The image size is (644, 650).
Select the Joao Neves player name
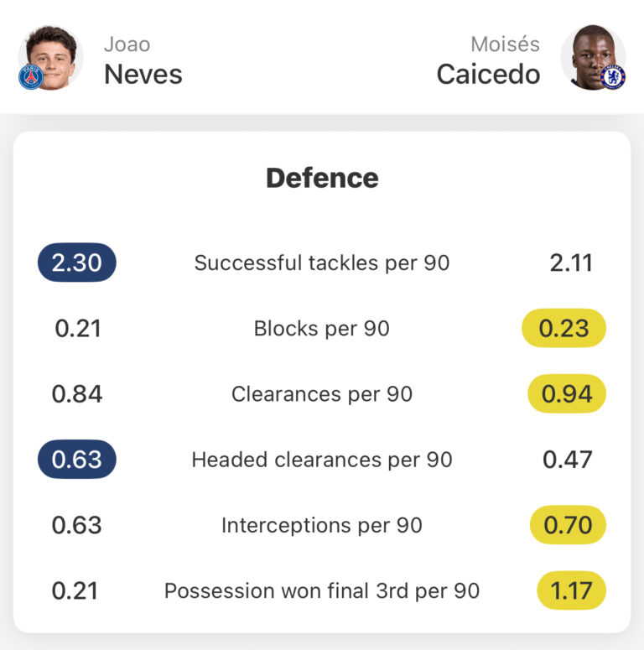[143, 62]
